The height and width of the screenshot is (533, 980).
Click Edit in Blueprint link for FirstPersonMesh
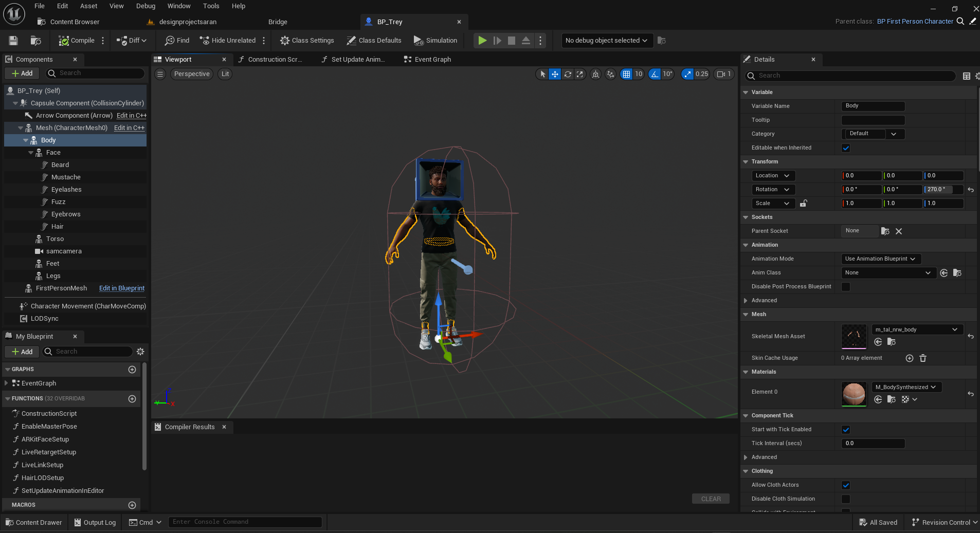pos(122,288)
